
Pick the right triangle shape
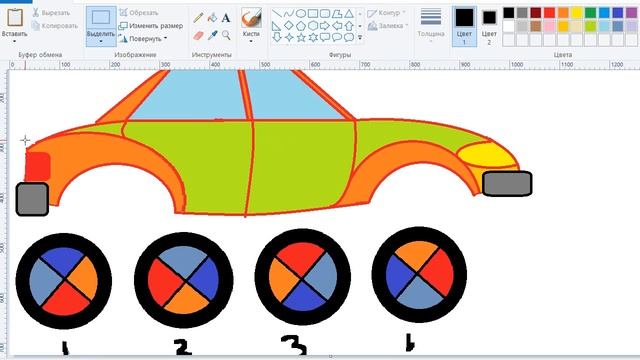click(277, 26)
